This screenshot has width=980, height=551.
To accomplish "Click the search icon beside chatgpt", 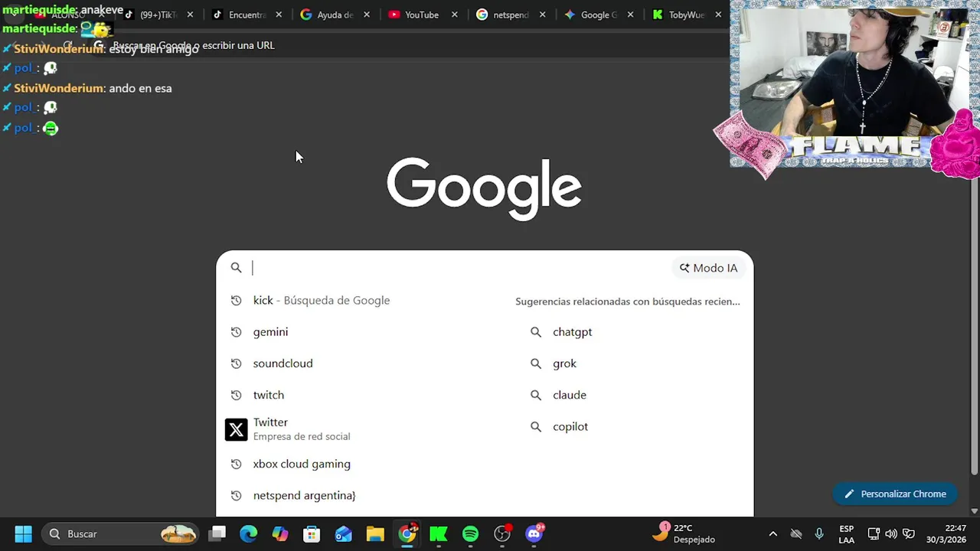I will [x=536, y=332].
